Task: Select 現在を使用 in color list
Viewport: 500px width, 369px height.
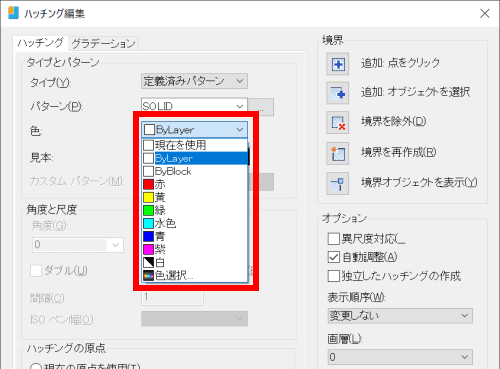Action: tap(195, 145)
